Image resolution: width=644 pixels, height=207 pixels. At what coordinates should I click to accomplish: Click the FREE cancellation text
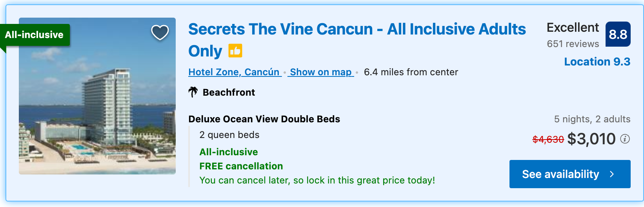click(x=241, y=166)
